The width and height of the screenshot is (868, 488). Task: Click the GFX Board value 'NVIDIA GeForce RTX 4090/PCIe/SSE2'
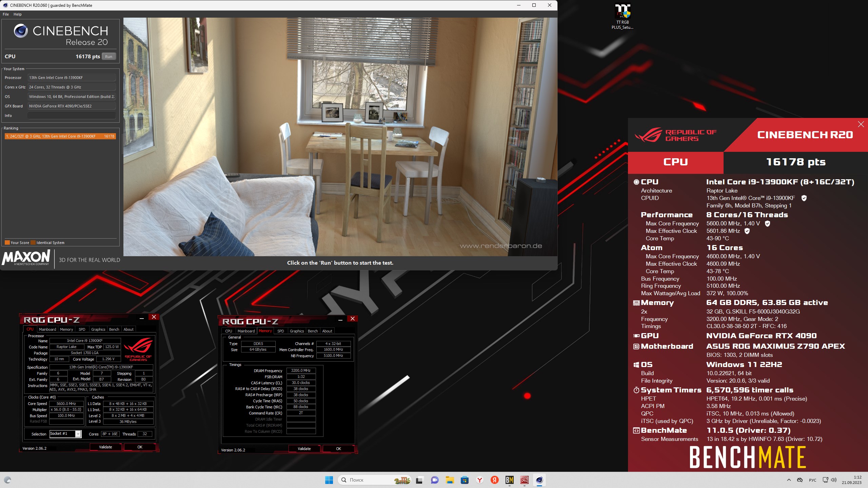(72, 106)
